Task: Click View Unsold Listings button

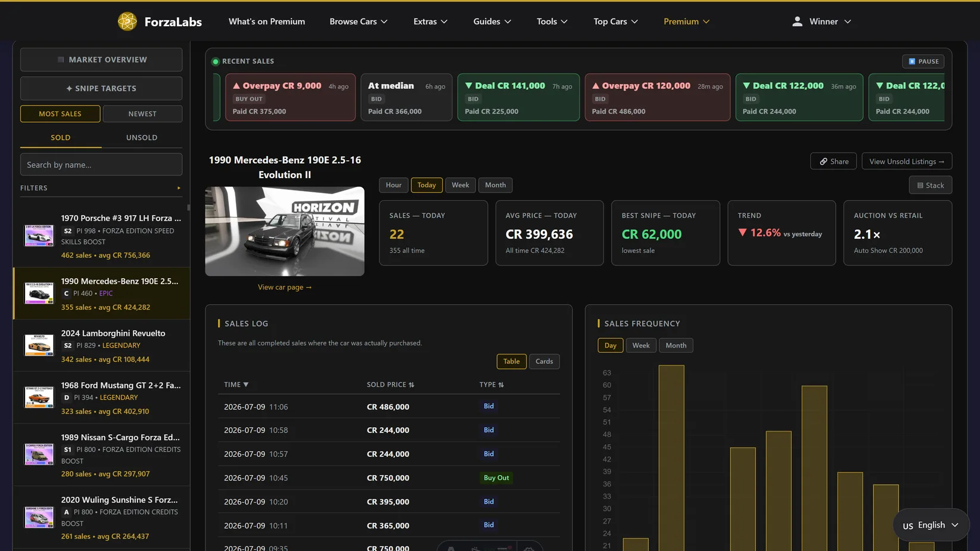Action: tap(906, 161)
